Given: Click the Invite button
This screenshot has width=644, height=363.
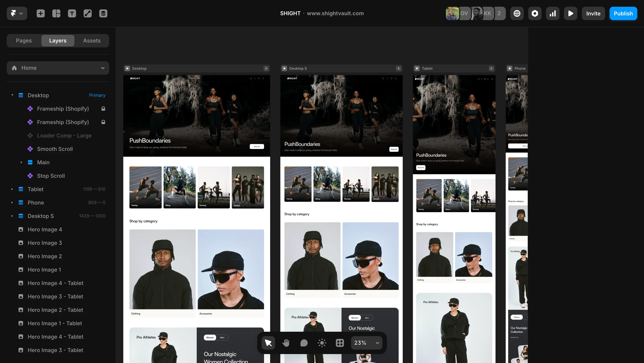Looking at the screenshot, I should pos(593,13).
